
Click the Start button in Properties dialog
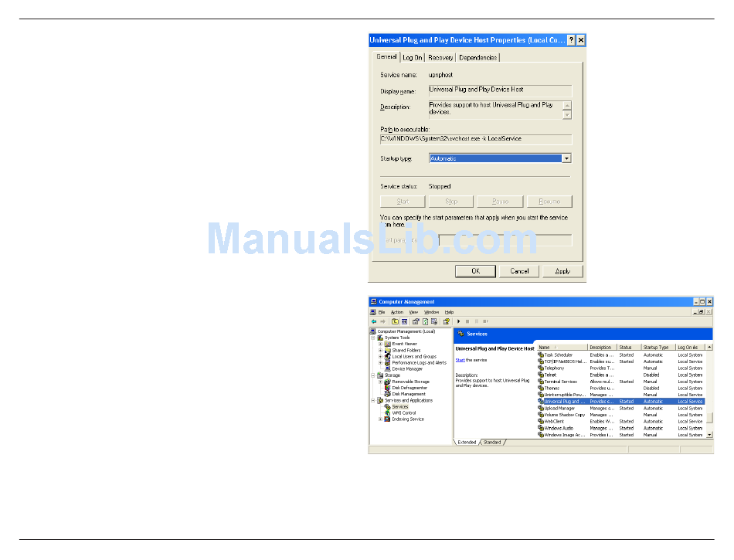[403, 202]
